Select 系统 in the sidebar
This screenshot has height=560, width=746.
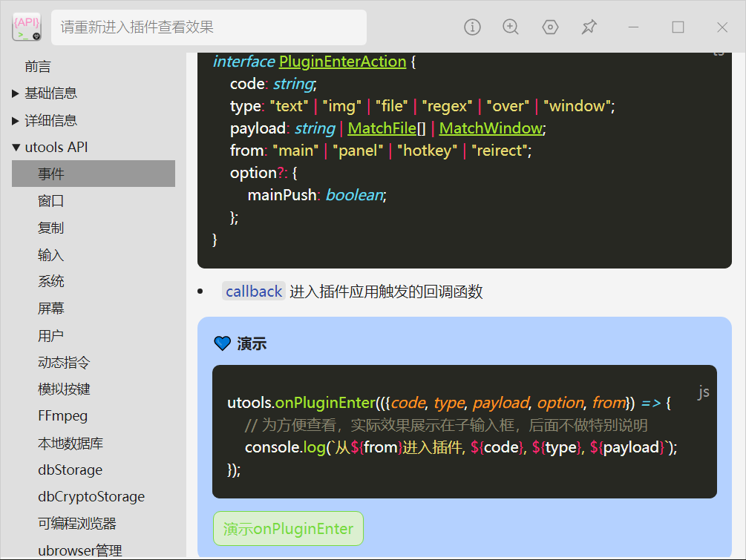click(x=51, y=281)
